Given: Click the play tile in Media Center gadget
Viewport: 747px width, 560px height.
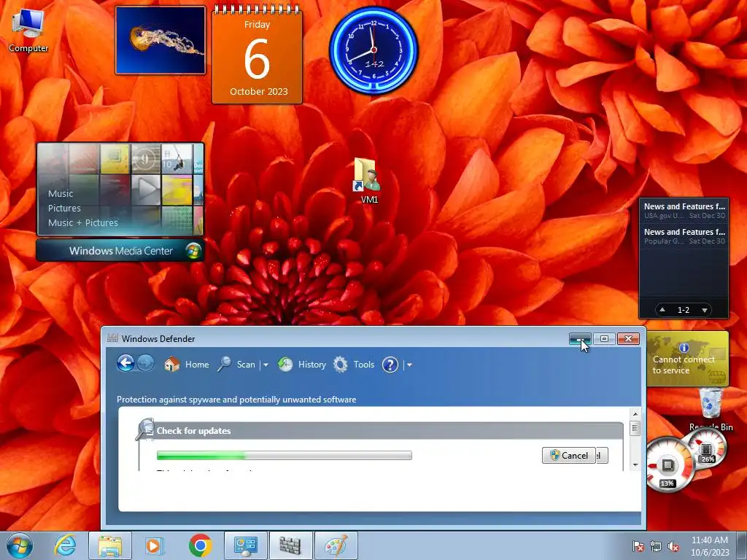Looking at the screenshot, I should (x=146, y=190).
